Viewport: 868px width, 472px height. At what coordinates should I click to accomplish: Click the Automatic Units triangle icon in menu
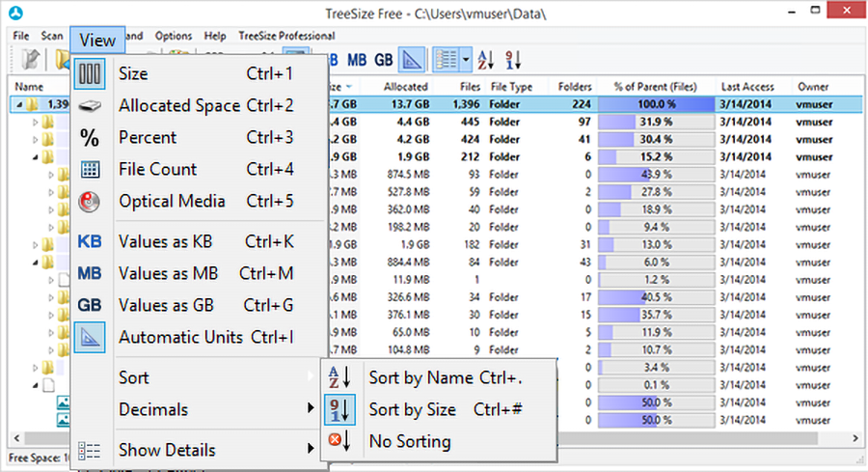90,338
